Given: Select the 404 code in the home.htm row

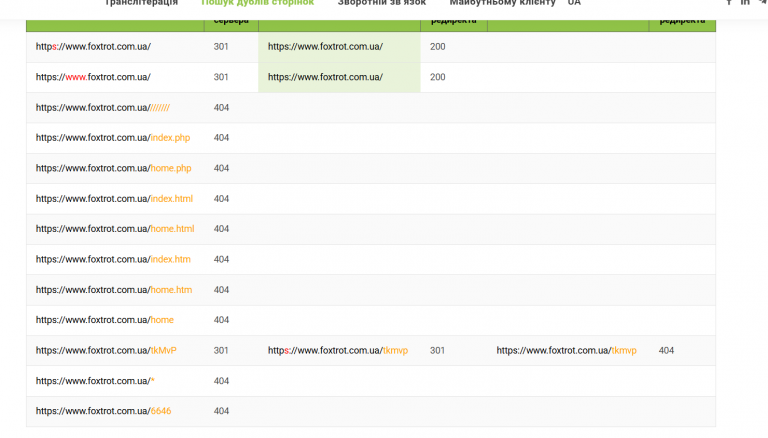Looking at the screenshot, I should 221,290.
